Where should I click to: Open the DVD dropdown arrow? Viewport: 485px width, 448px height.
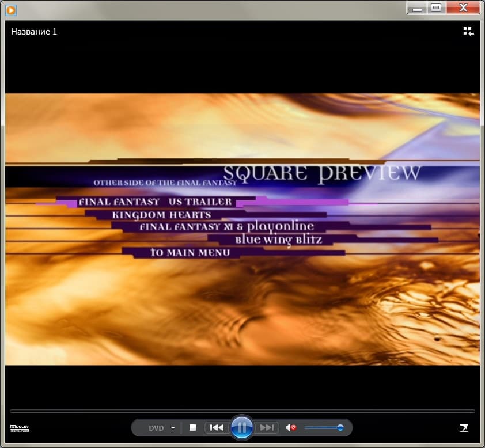point(173,428)
